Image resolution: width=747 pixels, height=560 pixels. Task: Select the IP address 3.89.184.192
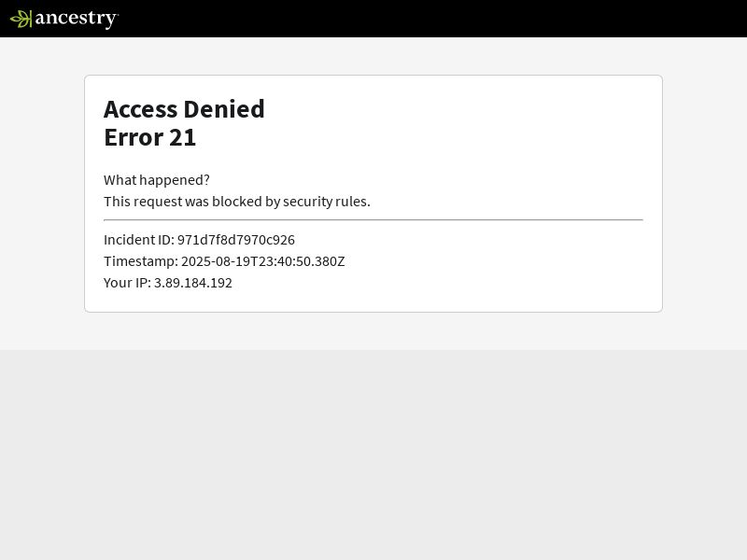[193, 283]
